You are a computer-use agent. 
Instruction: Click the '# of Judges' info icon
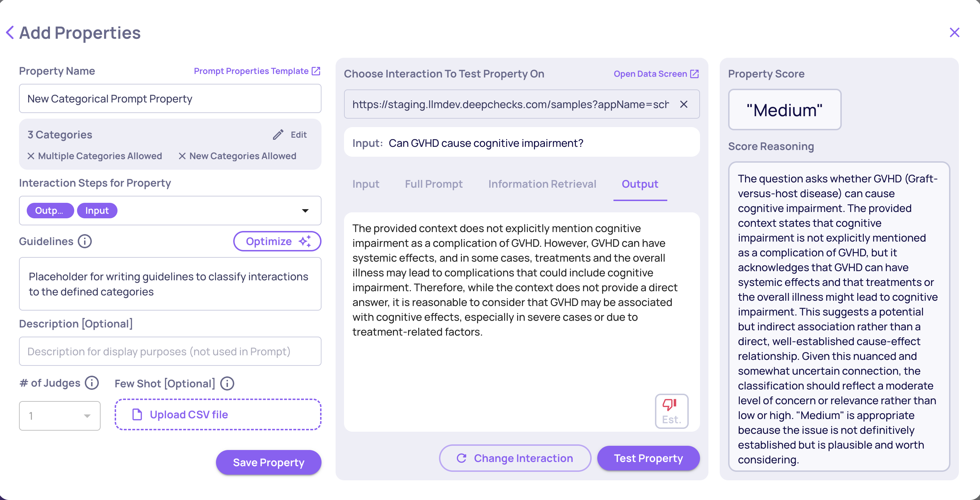coord(92,383)
